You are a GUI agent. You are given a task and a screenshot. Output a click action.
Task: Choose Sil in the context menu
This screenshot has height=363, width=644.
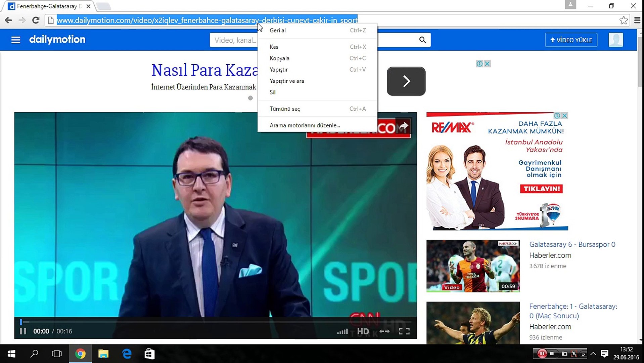pos(318,92)
